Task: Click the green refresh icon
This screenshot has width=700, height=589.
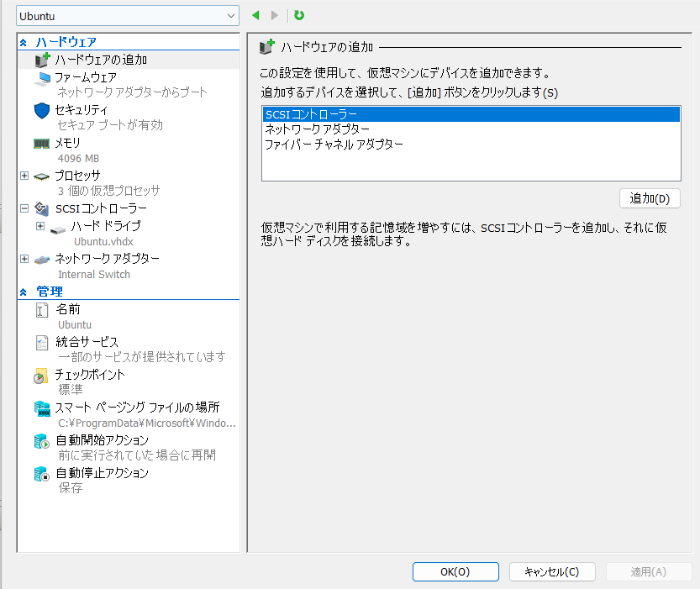Action: (x=299, y=15)
